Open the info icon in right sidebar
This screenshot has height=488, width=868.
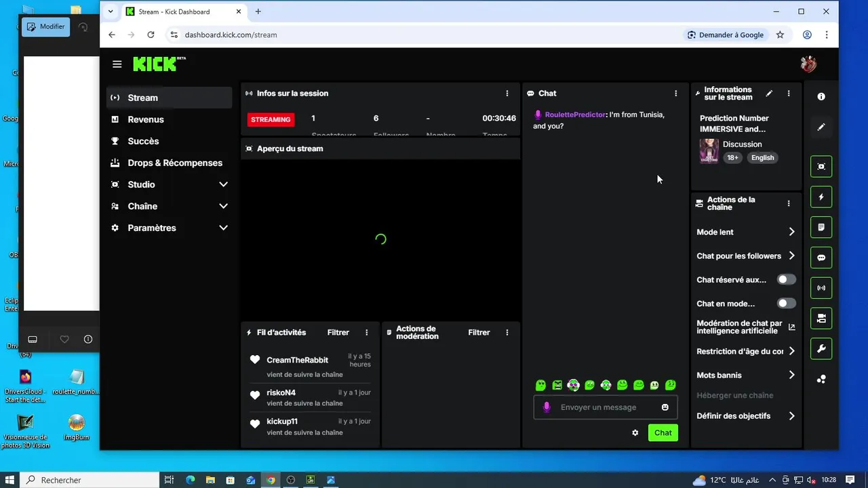tap(821, 97)
